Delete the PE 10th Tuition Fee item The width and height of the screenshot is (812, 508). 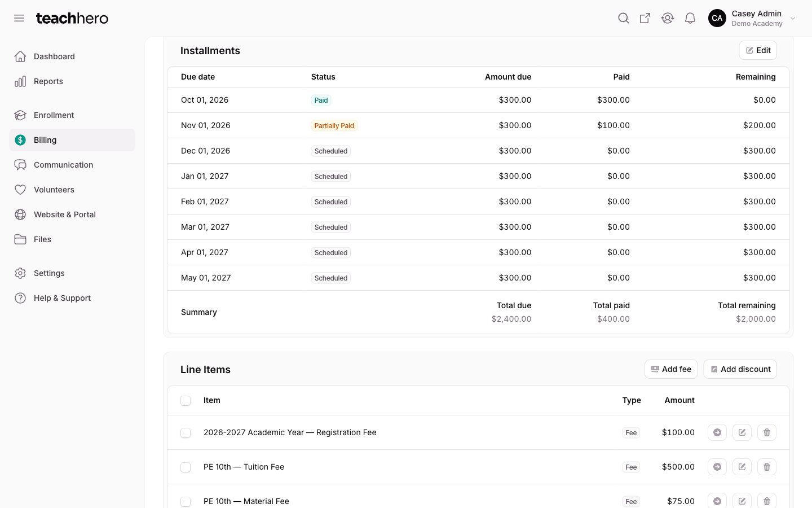(767, 467)
